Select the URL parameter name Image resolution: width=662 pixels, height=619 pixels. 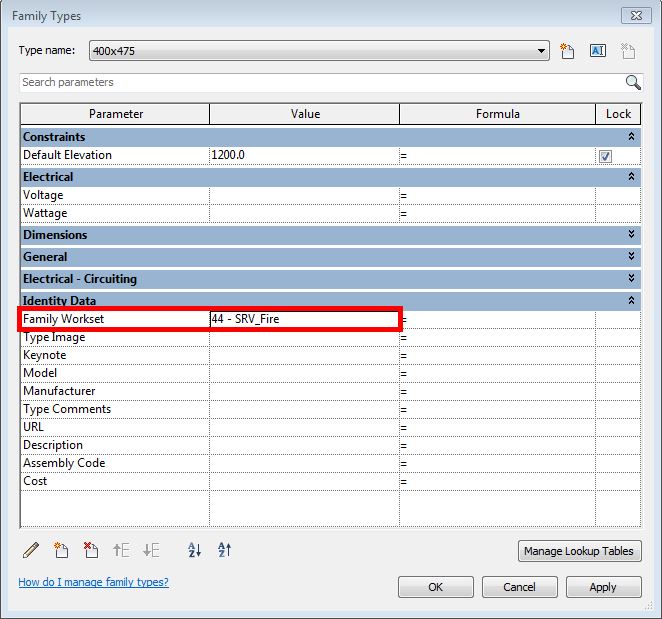click(33, 427)
